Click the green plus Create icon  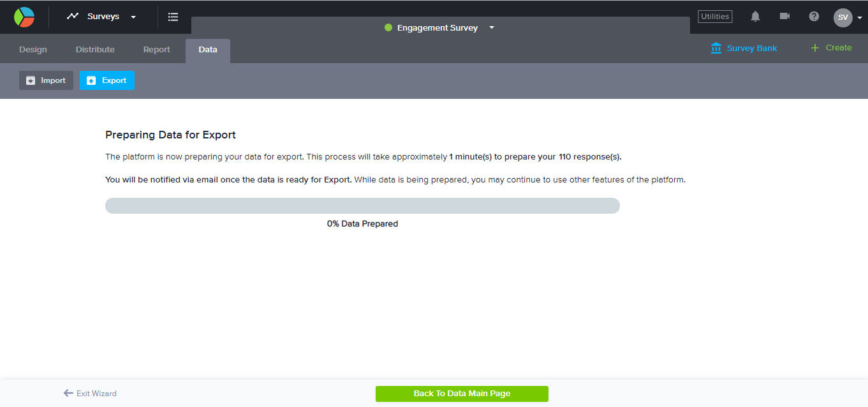[814, 48]
